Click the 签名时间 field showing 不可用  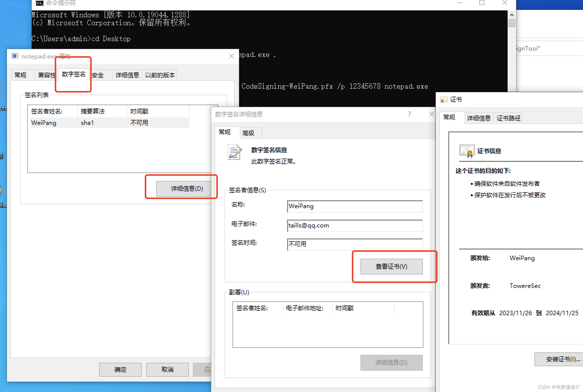click(355, 244)
